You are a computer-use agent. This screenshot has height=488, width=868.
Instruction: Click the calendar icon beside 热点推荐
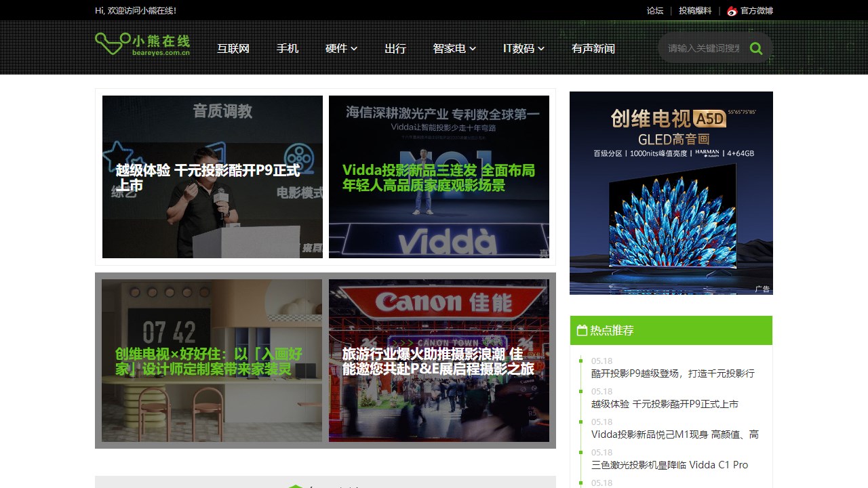[582, 331]
